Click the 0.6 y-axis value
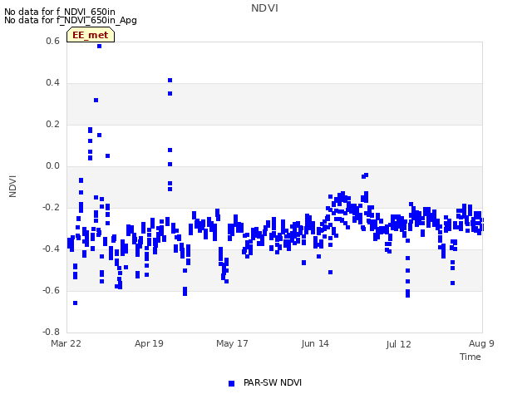 click(x=52, y=41)
